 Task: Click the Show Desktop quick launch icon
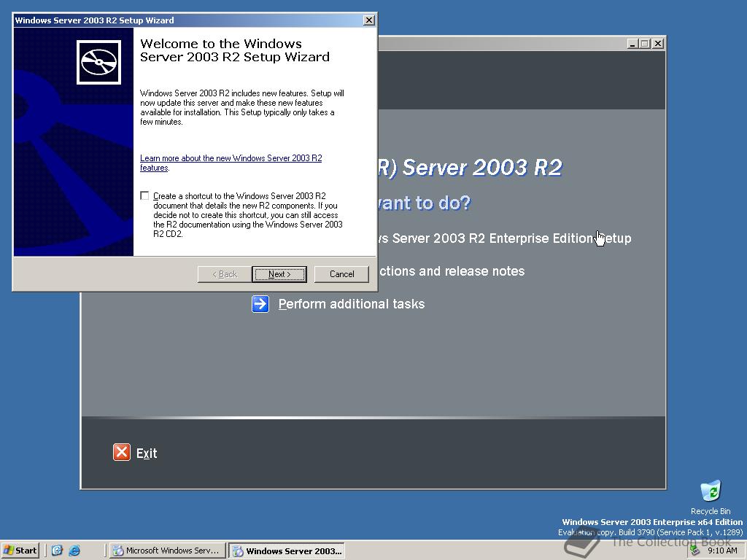pos(57,551)
